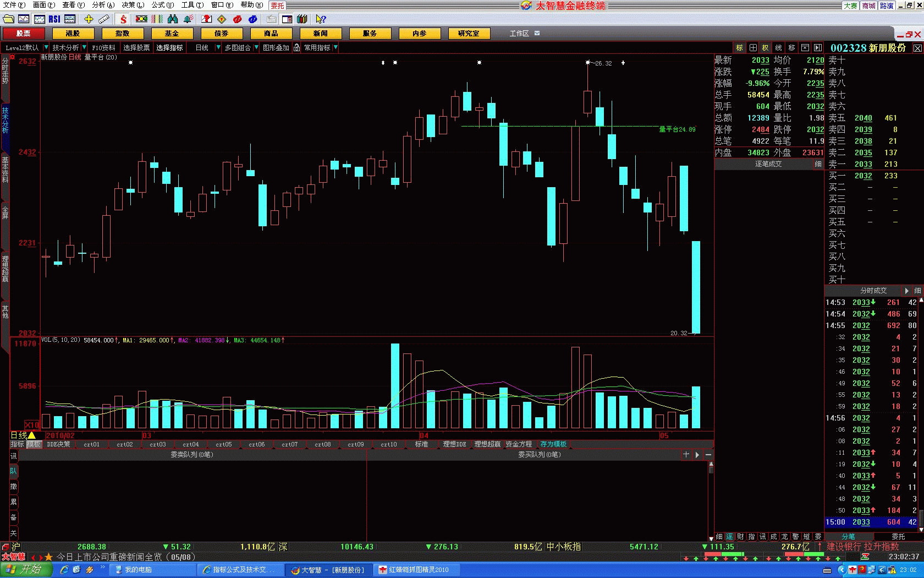Click the stacked books toolbar icon

(302, 19)
